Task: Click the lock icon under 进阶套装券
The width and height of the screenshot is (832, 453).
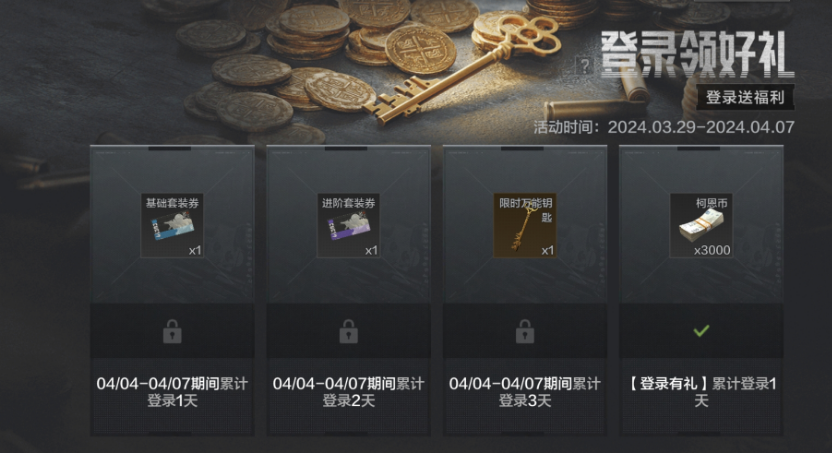Action: click(x=348, y=332)
